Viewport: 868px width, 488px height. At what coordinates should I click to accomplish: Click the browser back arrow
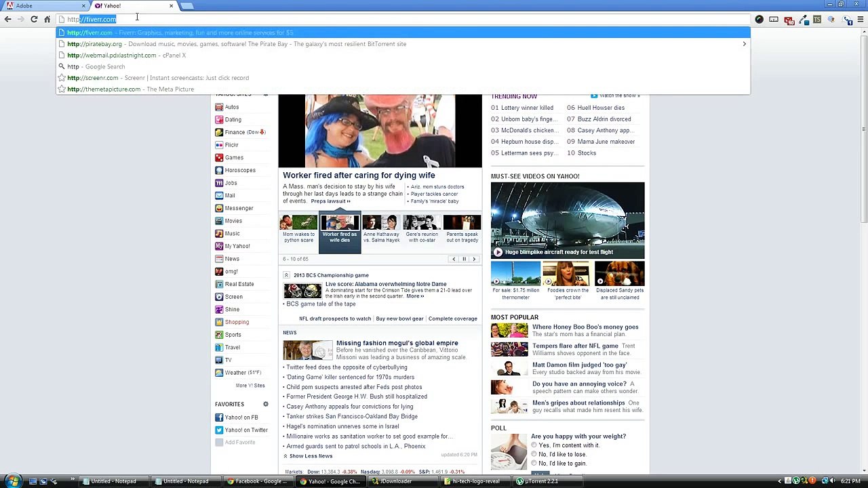click(x=7, y=19)
